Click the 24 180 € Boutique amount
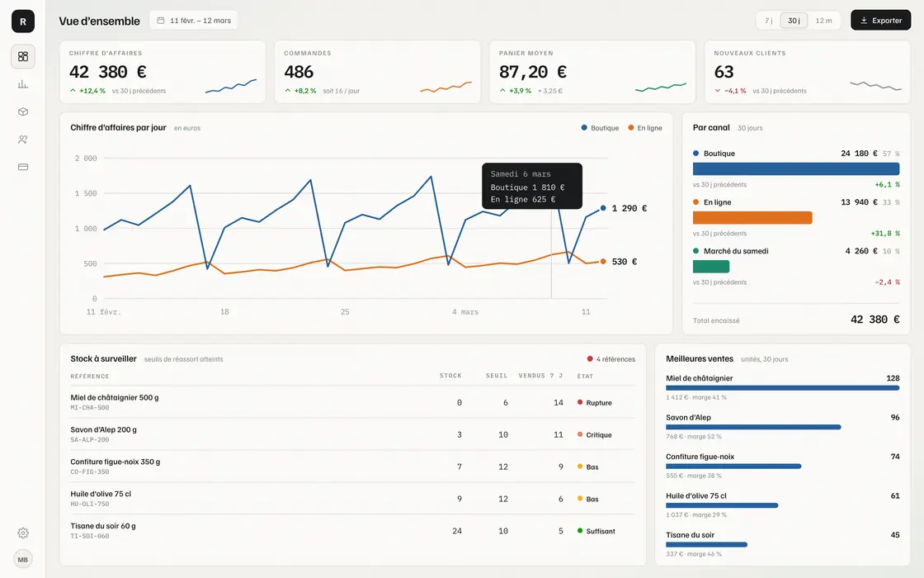 (x=859, y=154)
